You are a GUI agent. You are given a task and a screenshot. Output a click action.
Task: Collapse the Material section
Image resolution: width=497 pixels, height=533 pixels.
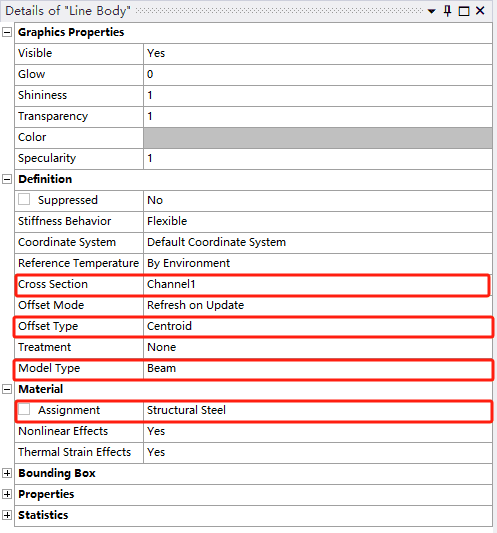coord(7,389)
